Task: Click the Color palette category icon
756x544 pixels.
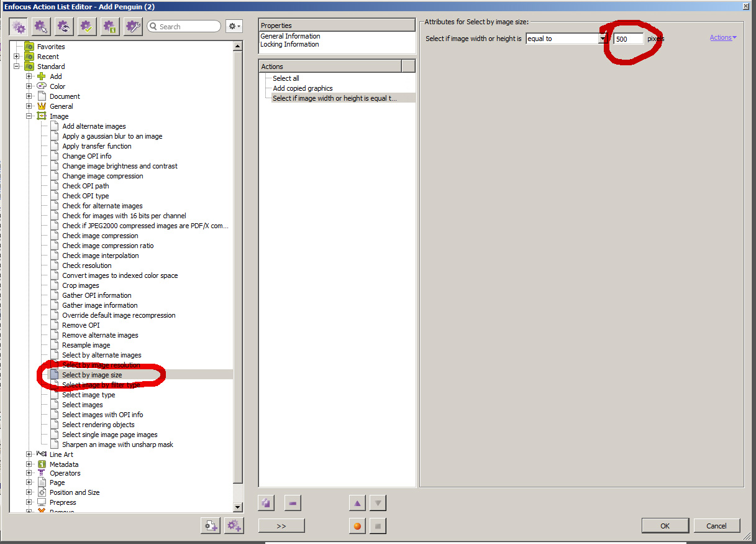Action: tap(42, 86)
